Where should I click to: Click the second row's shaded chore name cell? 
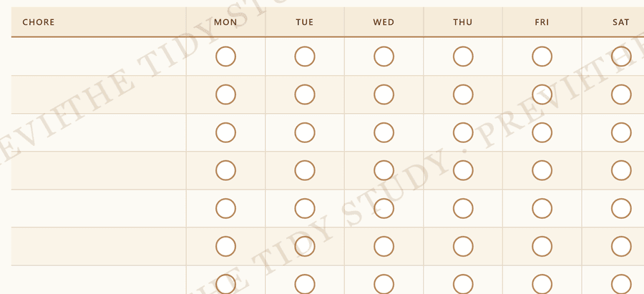99,94
